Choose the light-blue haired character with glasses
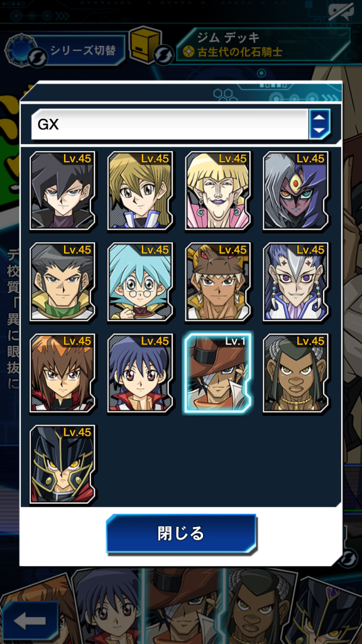 point(140,282)
